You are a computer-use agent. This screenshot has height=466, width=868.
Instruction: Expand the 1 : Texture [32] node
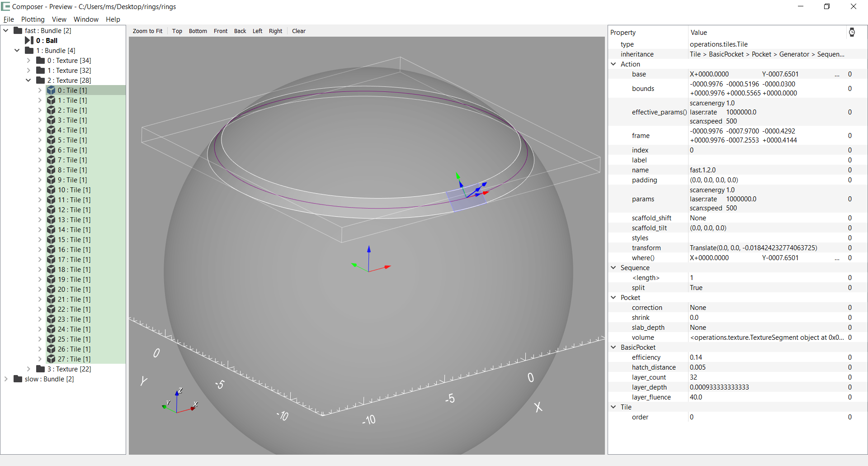[x=28, y=70]
